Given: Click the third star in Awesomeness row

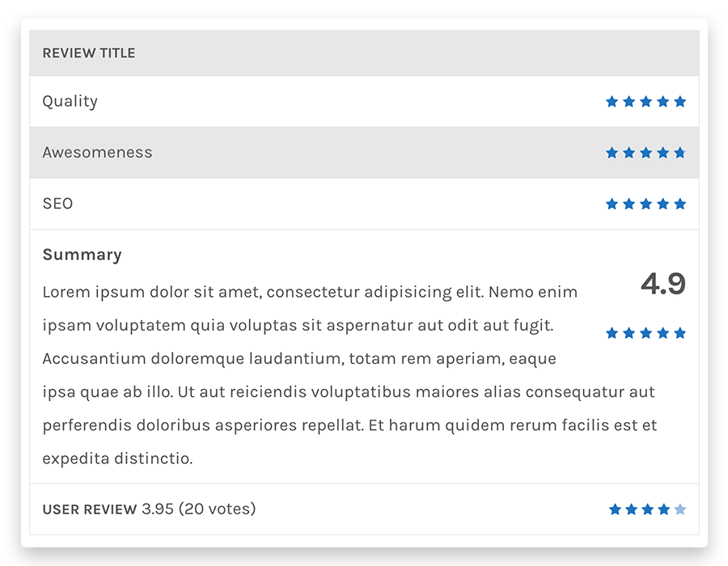Looking at the screenshot, I should click(x=645, y=153).
